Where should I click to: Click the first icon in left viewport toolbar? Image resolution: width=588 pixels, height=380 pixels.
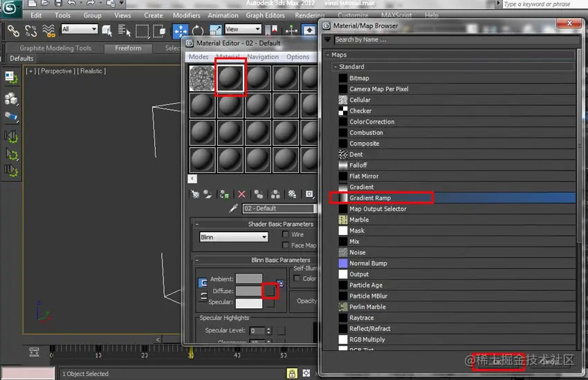click(x=11, y=78)
